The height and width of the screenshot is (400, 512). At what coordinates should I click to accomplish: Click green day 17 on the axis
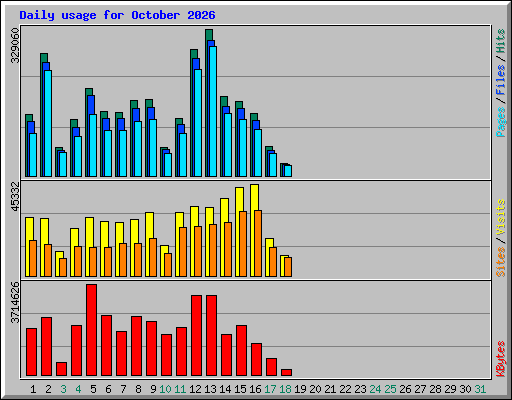(270, 389)
